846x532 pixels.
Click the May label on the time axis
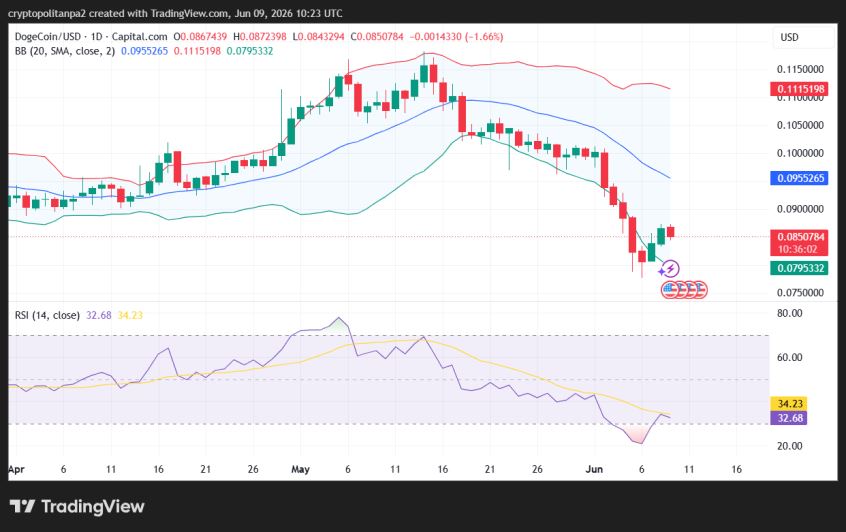[x=301, y=469]
